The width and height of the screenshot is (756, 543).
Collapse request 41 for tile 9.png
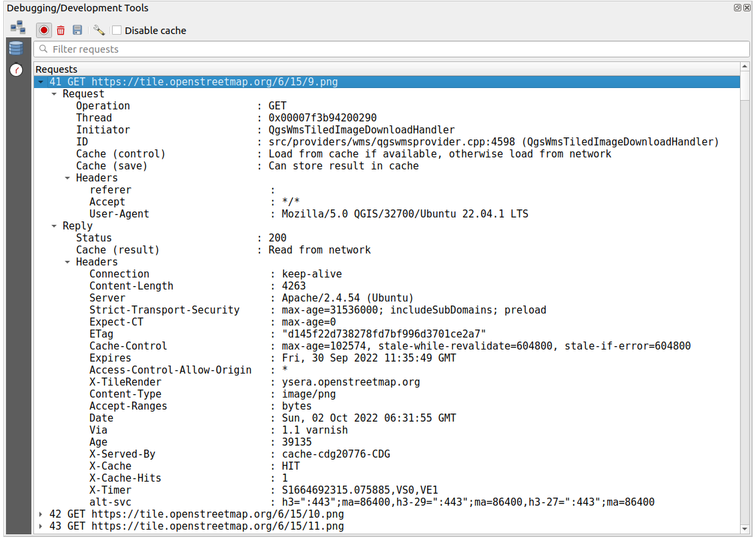(41, 81)
